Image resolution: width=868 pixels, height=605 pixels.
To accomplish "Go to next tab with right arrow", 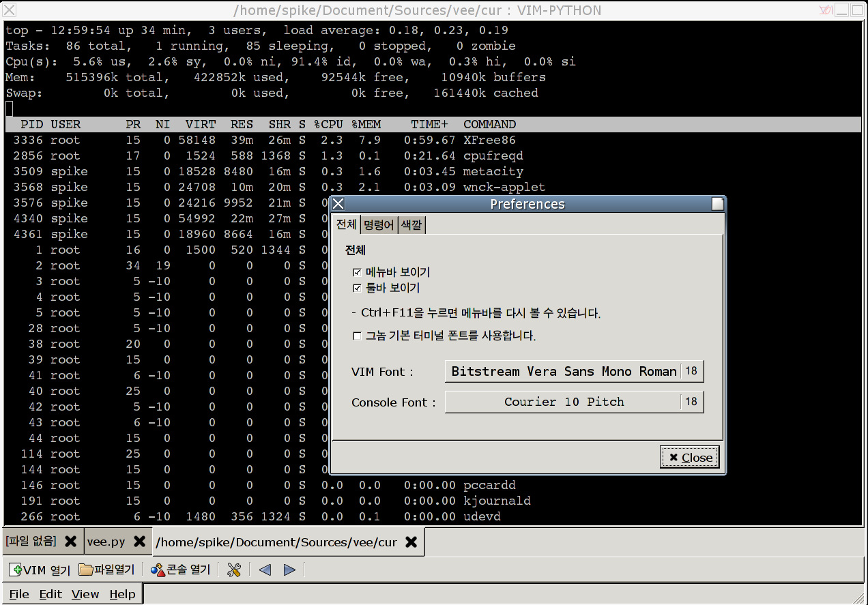I will click(x=289, y=570).
